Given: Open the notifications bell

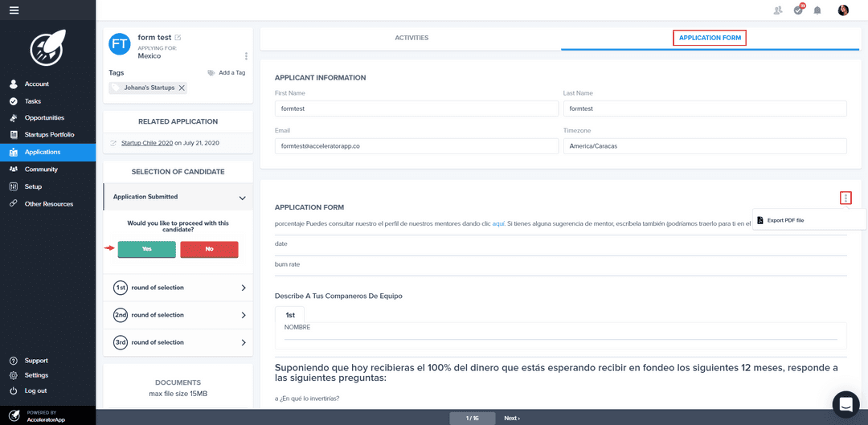Looking at the screenshot, I should click(817, 10).
